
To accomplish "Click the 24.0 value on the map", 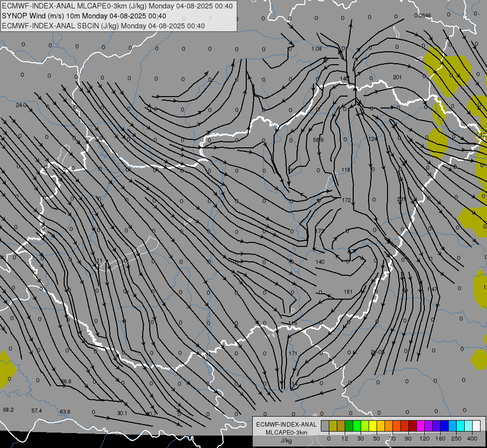I will click(x=21, y=106).
